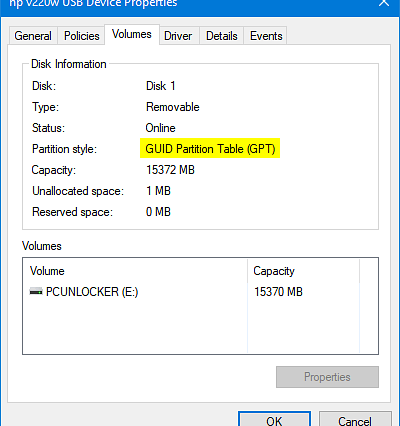Switch to the General tab
Screen dimensions: 400x426
coord(33,36)
